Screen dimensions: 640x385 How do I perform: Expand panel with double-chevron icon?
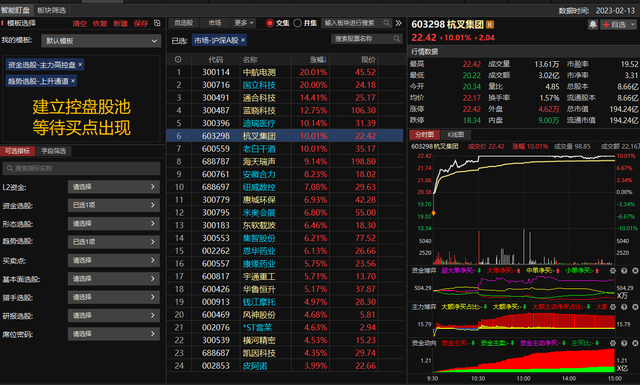pyautogui.click(x=398, y=23)
